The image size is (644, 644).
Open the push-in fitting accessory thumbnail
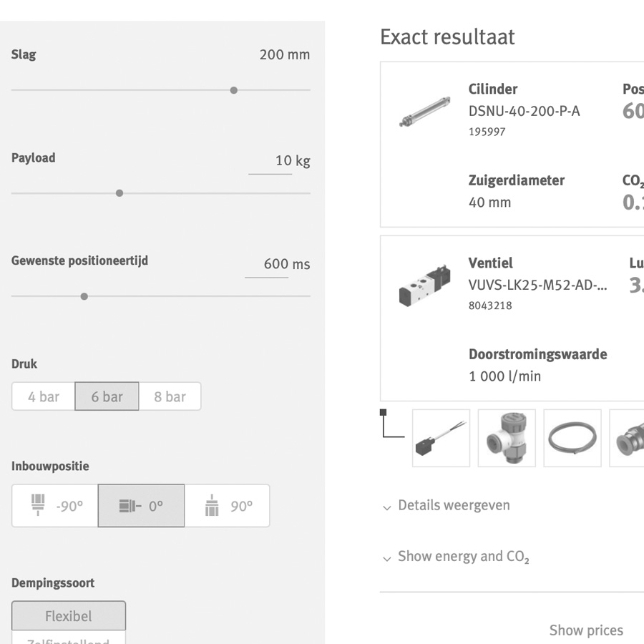coord(628,438)
